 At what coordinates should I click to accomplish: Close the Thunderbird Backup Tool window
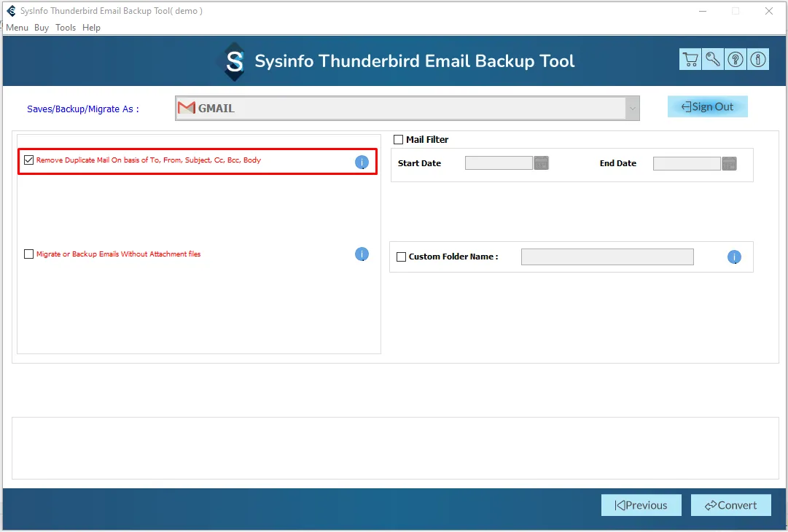769,11
